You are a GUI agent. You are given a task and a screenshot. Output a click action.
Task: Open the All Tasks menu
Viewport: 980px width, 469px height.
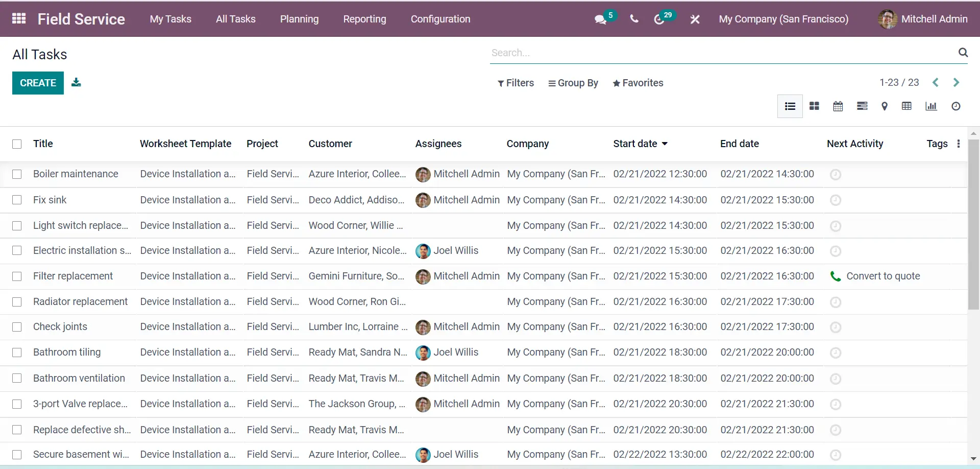click(x=236, y=19)
